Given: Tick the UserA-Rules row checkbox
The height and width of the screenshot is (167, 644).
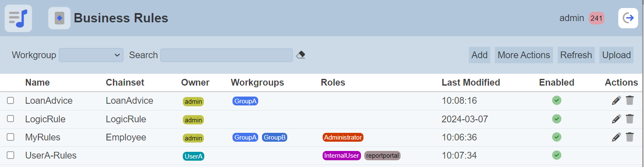Looking at the screenshot, I should (x=11, y=155).
